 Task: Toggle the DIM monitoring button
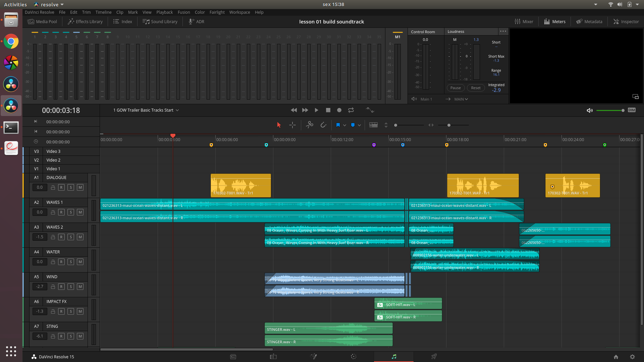coord(632,110)
